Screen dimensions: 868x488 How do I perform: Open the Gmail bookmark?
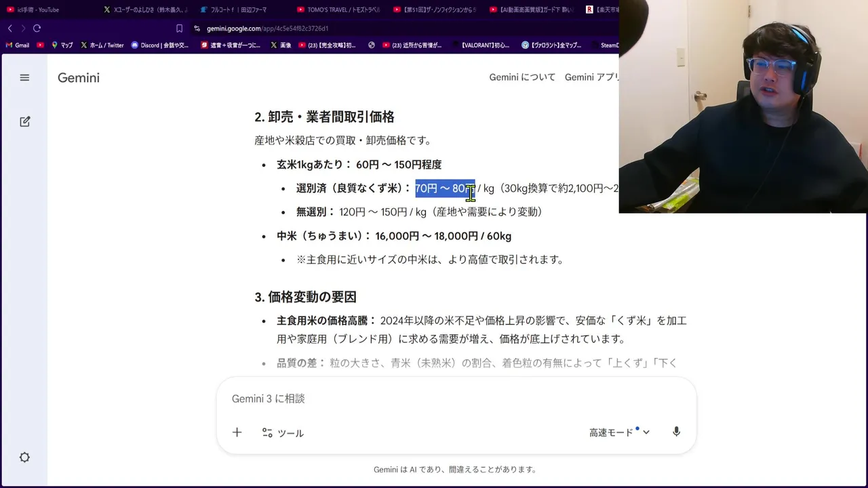18,45
